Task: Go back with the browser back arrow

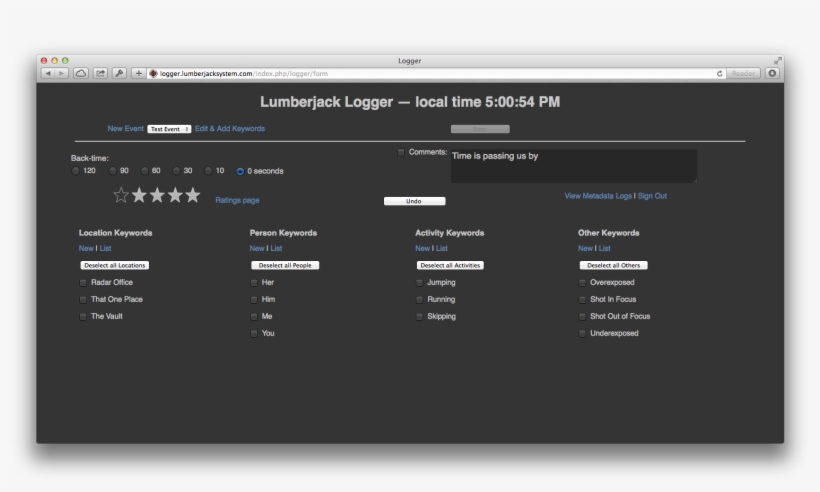Action: click(x=48, y=73)
